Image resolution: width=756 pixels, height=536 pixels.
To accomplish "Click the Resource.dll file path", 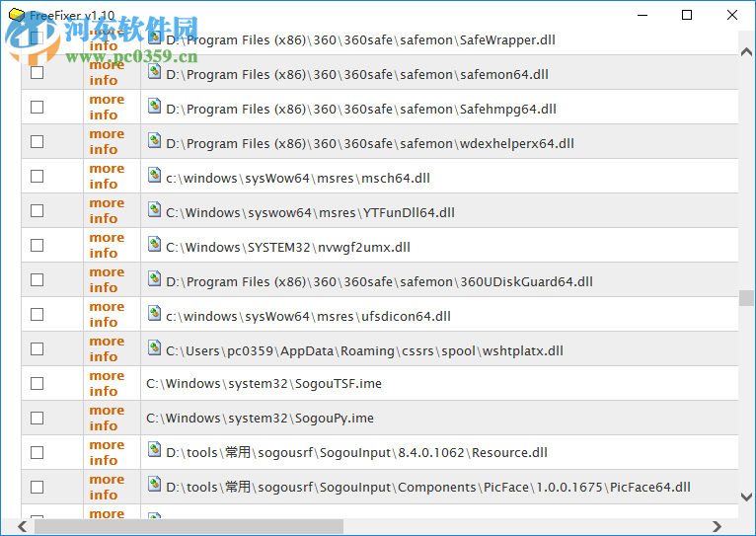I will [357, 453].
